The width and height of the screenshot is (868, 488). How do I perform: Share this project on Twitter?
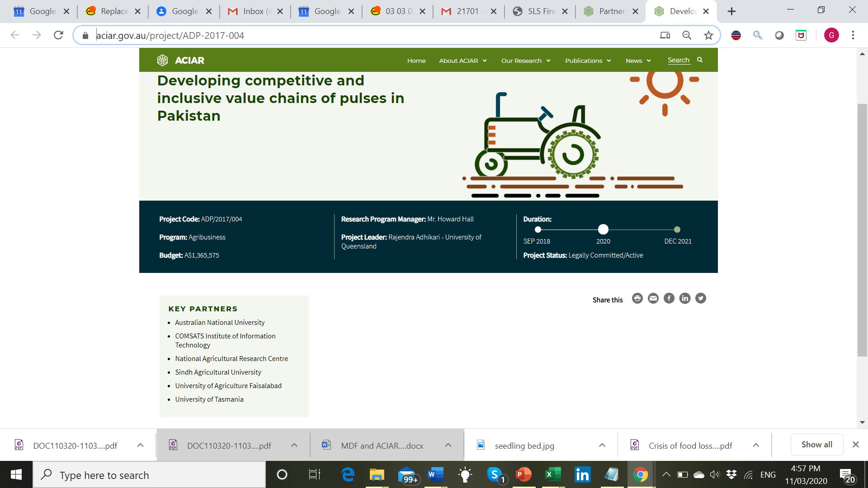(x=701, y=298)
